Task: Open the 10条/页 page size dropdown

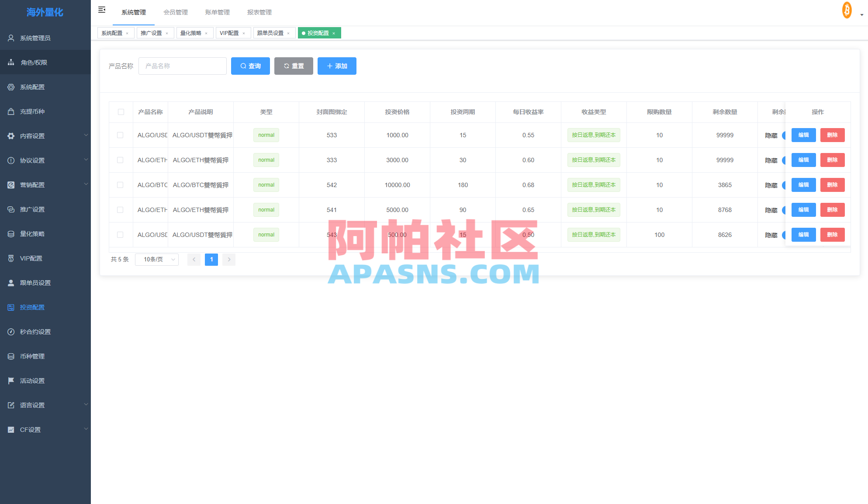Action: pos(156,259)
